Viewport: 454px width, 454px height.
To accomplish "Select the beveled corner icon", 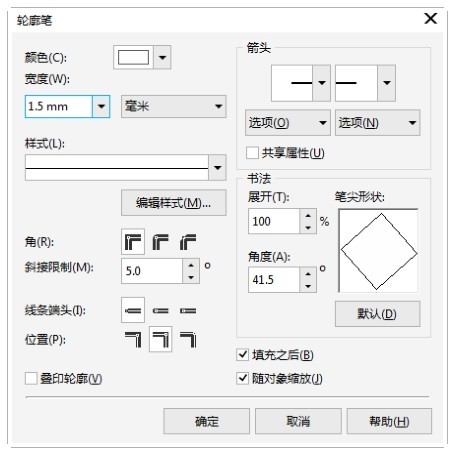I will (x=188, y=242).
